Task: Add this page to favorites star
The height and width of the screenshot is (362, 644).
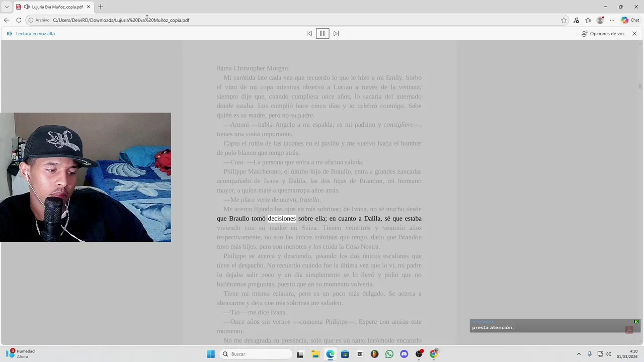Action: pos(564,20)
